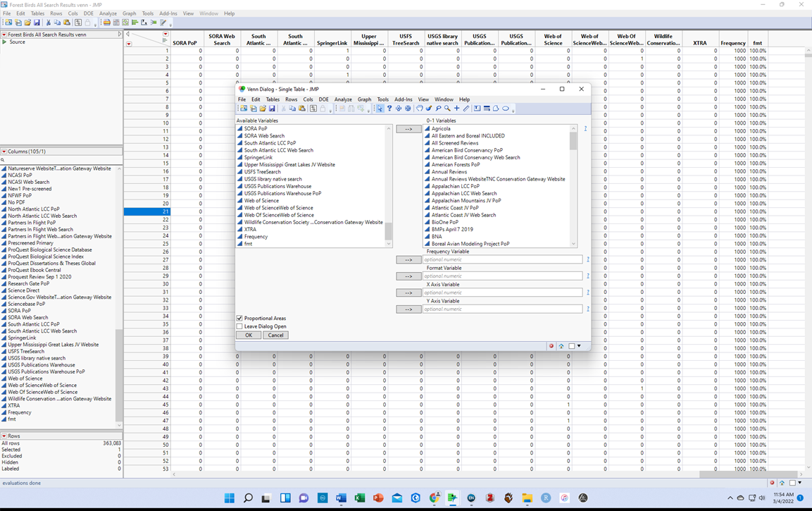The image size is (812, 511).
Task: Open Excel from the Windows taskbar
Action: coord(359,498)
